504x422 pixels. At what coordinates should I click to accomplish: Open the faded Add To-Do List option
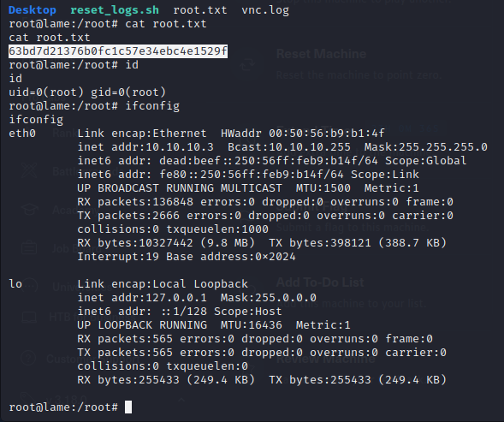click(320, 282)
